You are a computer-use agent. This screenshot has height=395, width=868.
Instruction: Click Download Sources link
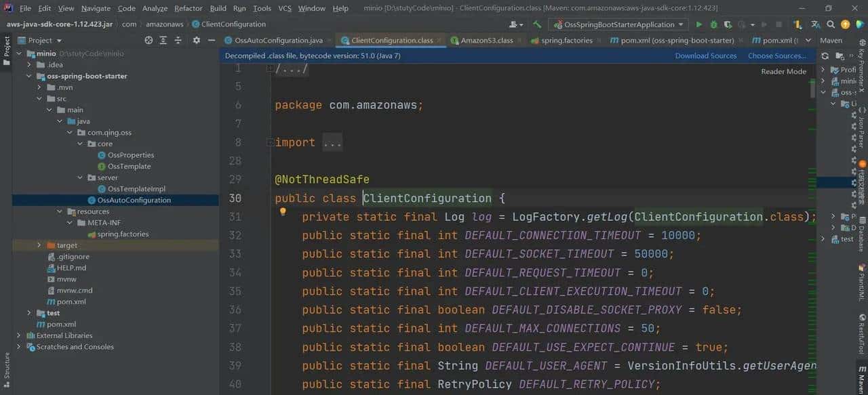coord(705,56)
